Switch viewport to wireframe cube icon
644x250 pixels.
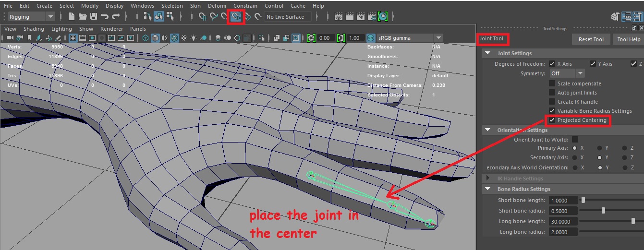click(146, 38)
